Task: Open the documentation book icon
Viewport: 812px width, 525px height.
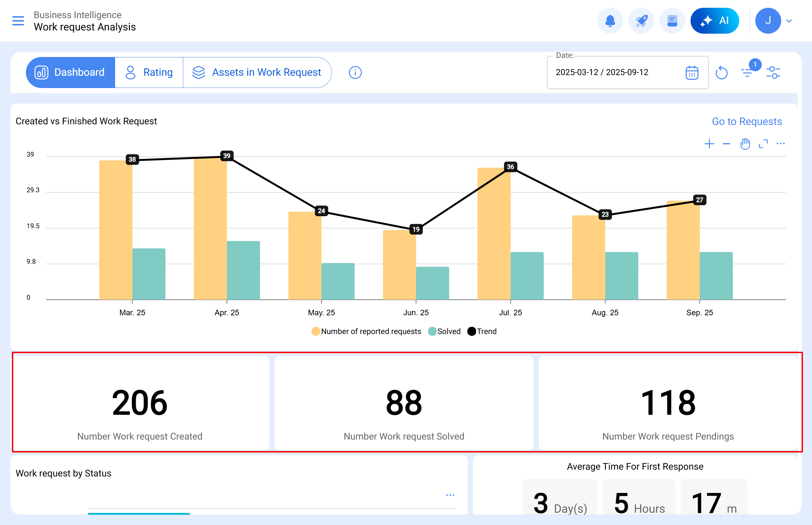Action: point(671,20)
